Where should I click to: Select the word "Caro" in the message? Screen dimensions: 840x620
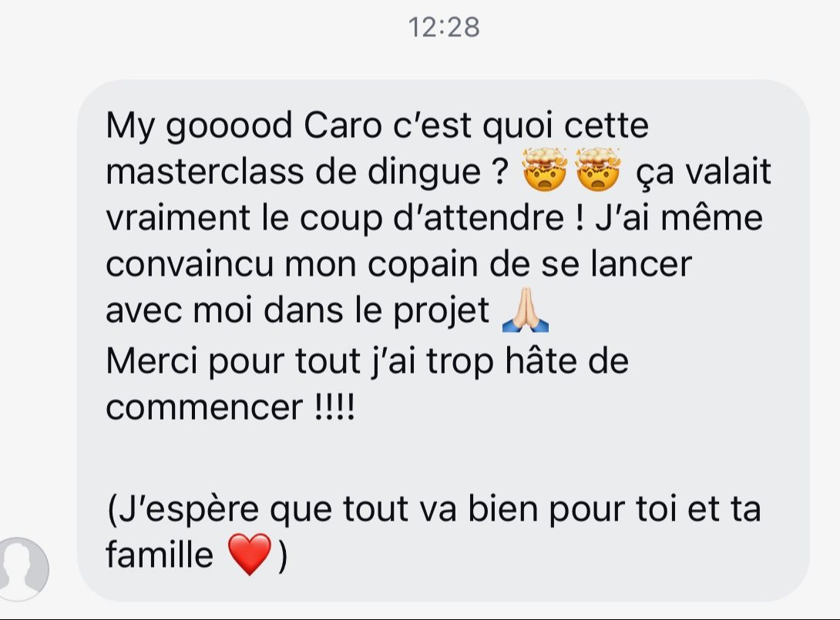[x=343, y=126]
